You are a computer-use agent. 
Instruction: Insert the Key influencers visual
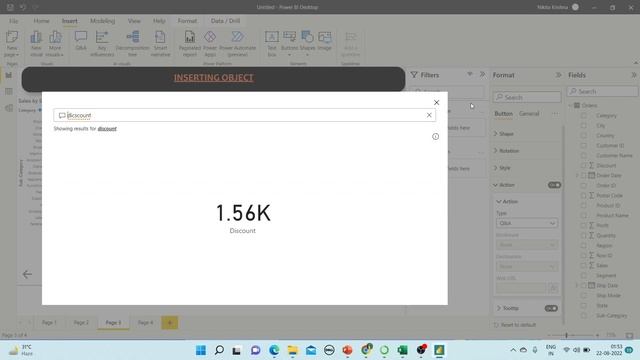(x=102, y=44)
